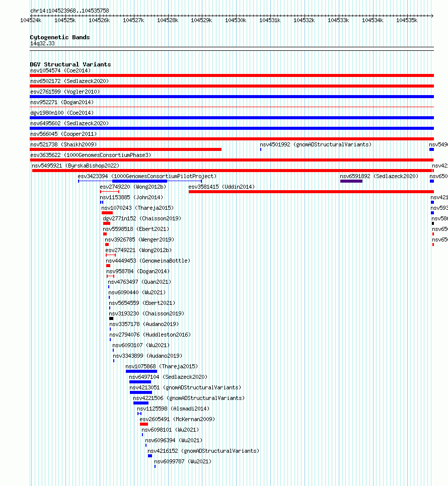Screen dimensions: 448x486
Task: Select nsv958784 (Dogan2014) label
Action: click(x=138, y=271)
